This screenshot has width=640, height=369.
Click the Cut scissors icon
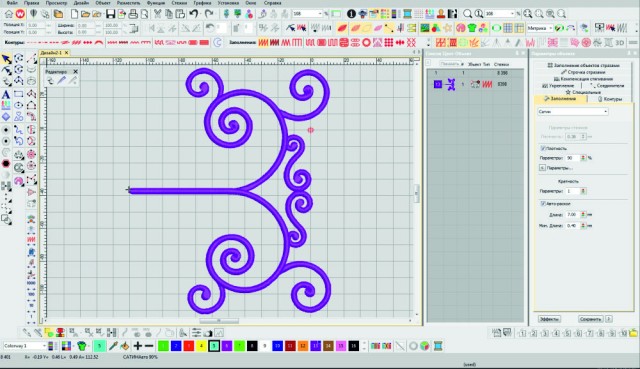(x=157, y=14)
